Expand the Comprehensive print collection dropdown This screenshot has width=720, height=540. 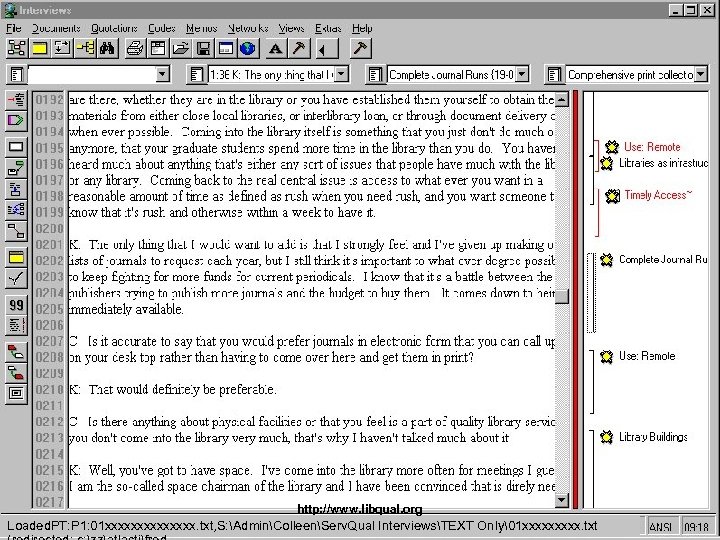point(700,74)
